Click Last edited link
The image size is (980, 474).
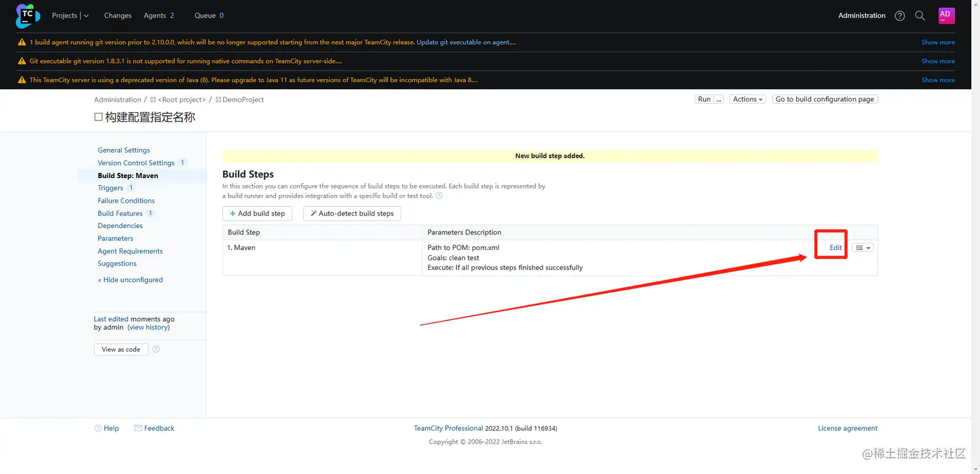111,319
